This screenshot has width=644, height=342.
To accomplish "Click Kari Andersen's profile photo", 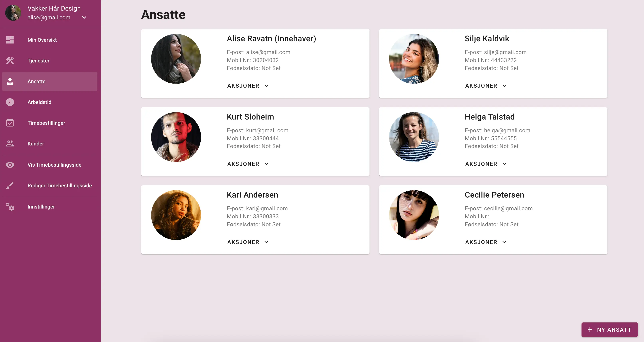I will click(x=176, y=215).
